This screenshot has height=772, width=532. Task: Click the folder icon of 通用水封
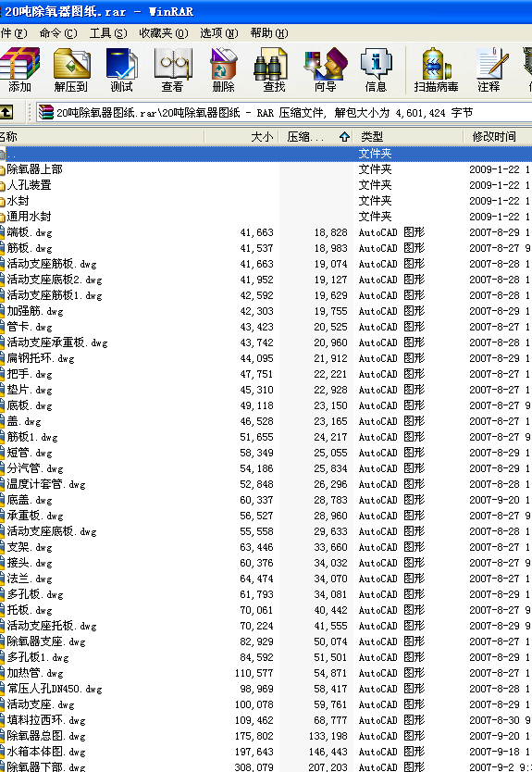coord(3,218)
